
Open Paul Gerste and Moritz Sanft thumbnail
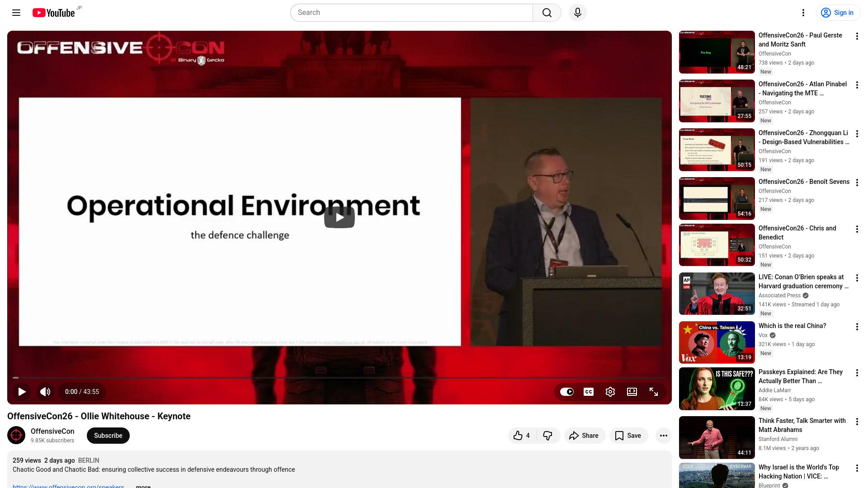click(x=717, y=52)
